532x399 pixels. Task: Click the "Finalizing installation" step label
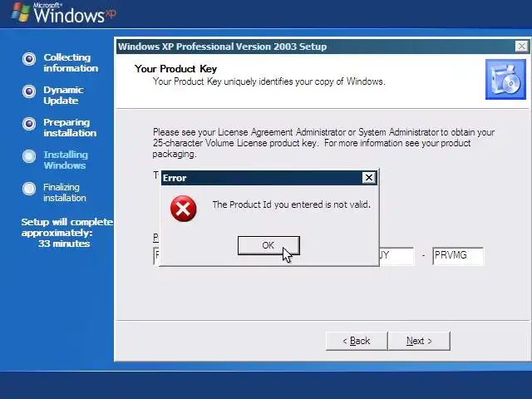tap(64, 192)
